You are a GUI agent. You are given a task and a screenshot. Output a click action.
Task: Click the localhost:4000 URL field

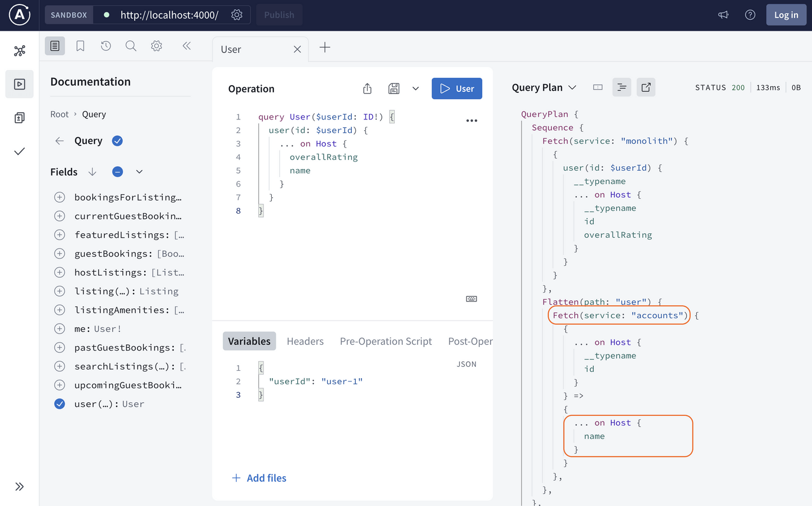(x=169, y=15)
